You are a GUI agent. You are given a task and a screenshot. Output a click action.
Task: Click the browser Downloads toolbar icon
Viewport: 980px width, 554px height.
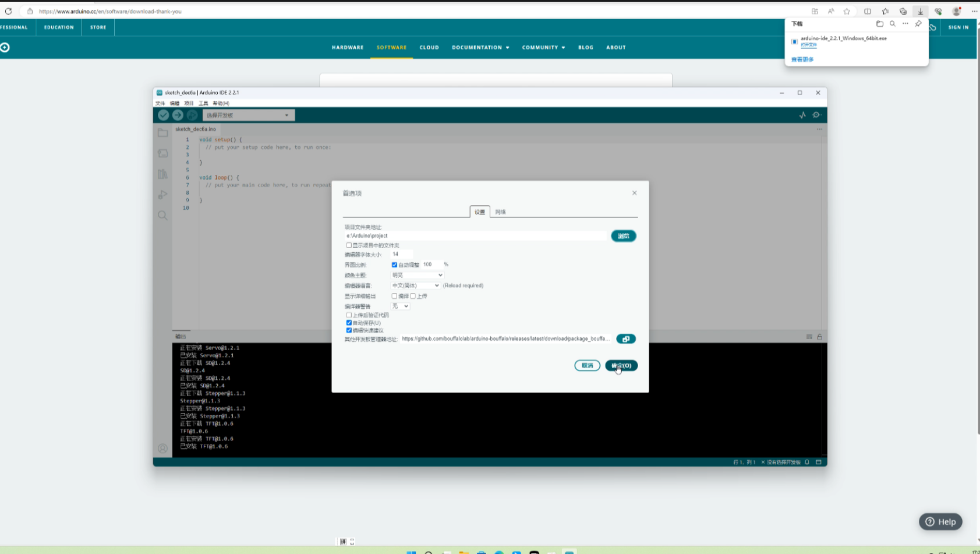[x=921, y=11]
